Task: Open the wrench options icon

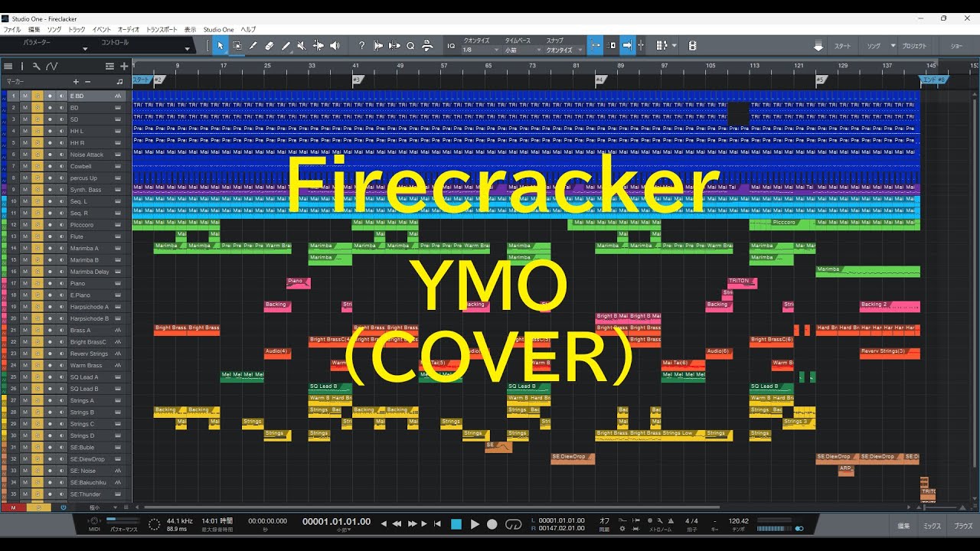Action: pyautogui.click(x=36, y=67)
